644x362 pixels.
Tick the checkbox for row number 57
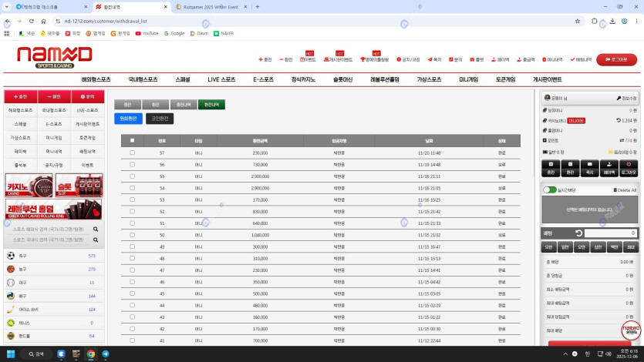[x=133, y=153]
